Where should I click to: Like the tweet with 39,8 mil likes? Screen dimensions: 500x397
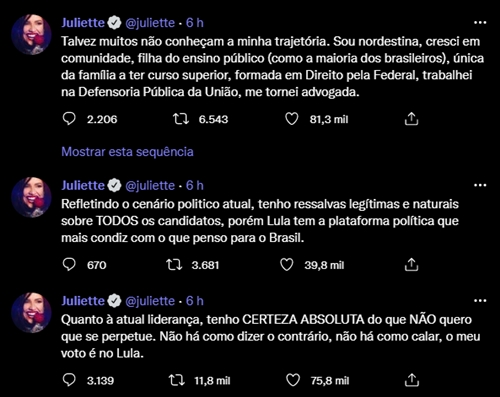pyautogui.click(x=287, y=265)
